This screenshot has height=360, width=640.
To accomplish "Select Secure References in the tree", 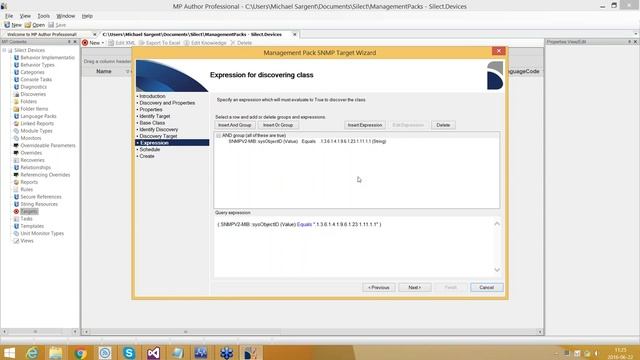I will coord(41,197).
